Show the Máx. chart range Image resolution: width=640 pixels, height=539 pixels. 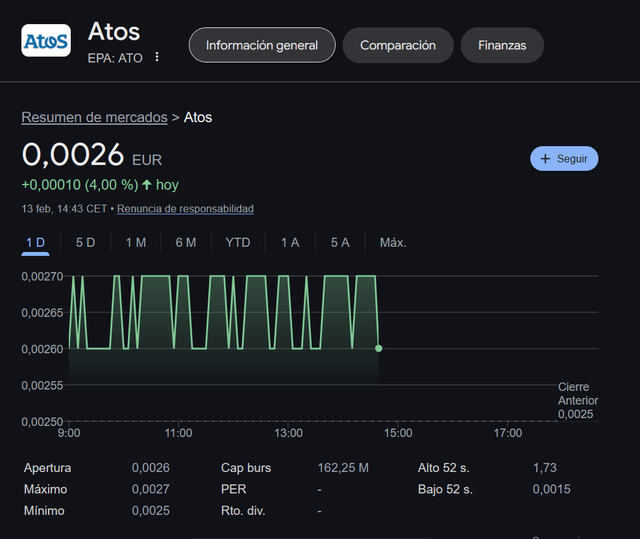click(x=393, y=243)
